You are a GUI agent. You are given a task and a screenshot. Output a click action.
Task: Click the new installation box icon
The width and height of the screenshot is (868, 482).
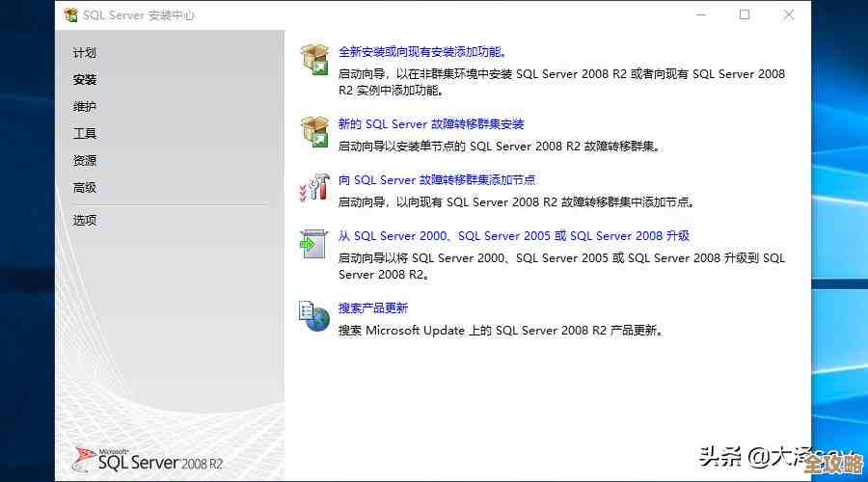[x=314, y=59]
